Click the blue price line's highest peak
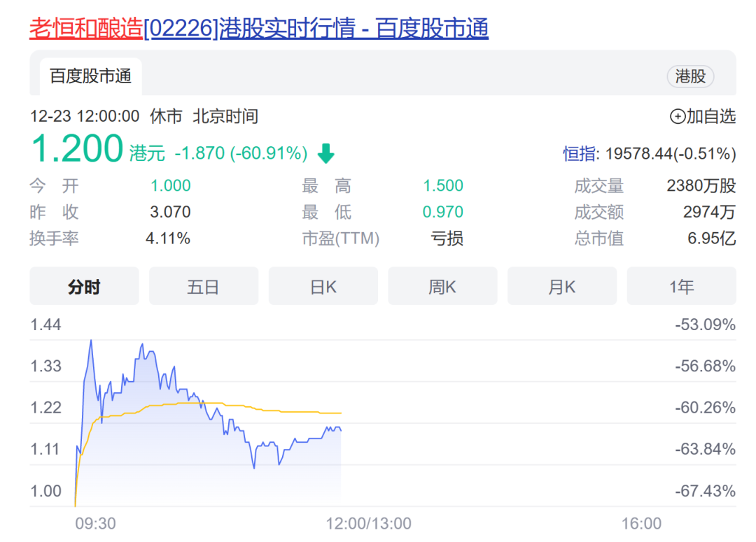Screen dimensions: 756x542 point(91,341)
